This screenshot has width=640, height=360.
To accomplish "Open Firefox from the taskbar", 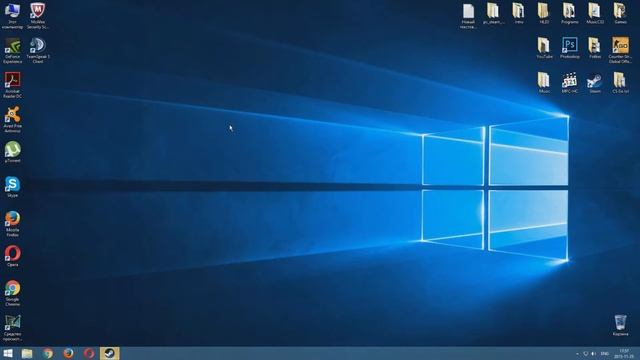I will pyautogui.click(x=68, y=353).
